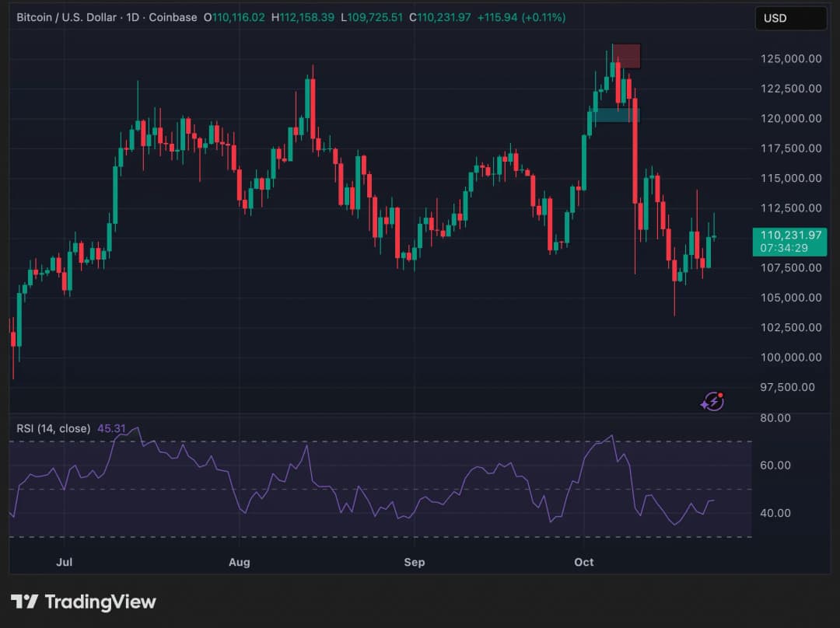840x628 pixels.
Task: Open the USD currency dropdown
Action: coord(790,18)
